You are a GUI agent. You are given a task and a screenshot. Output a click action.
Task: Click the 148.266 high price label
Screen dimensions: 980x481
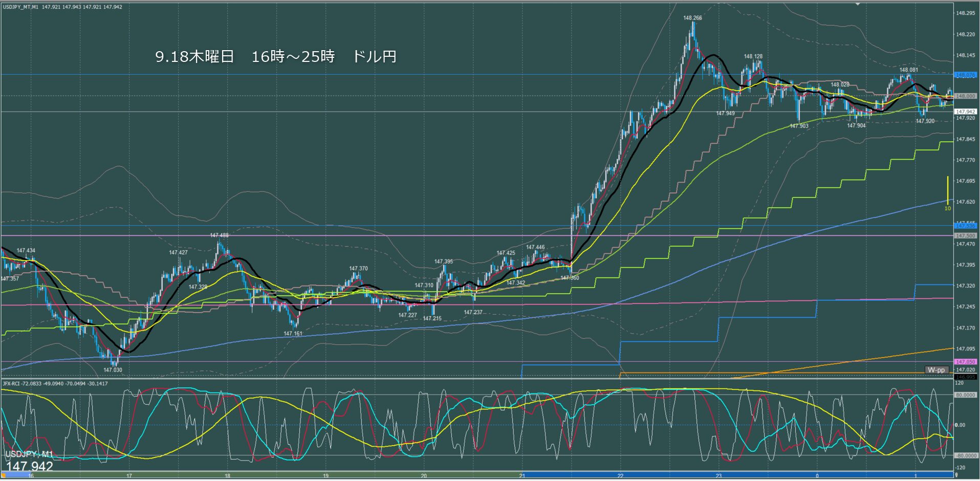pos(692,18)
